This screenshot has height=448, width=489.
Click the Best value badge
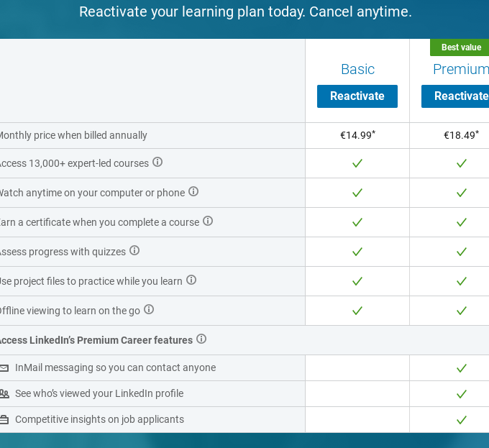coord(460,47)
